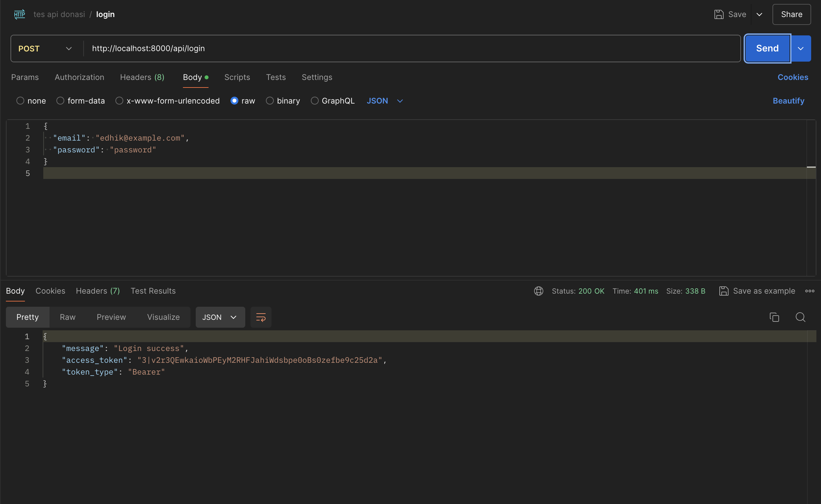
Task: Open the POST method dropdown
Action: pyautogui.click(x=45, y=49)
